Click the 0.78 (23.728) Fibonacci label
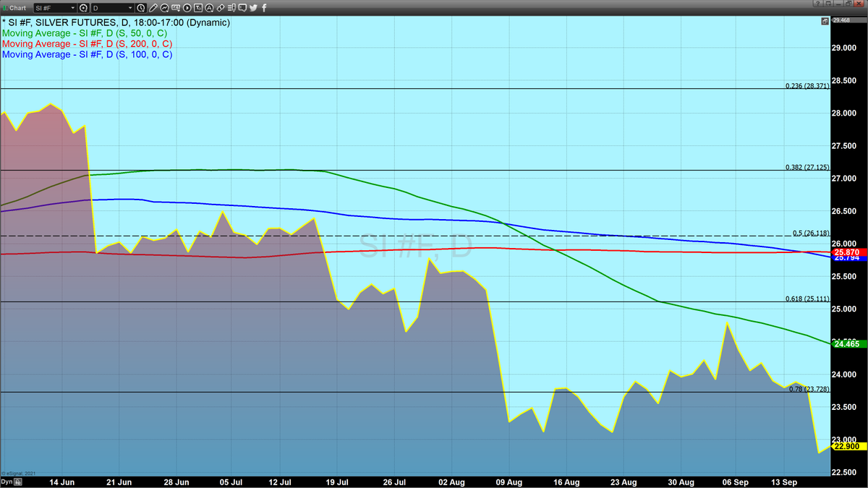The image size is (868, 488). tap(809, 389)
